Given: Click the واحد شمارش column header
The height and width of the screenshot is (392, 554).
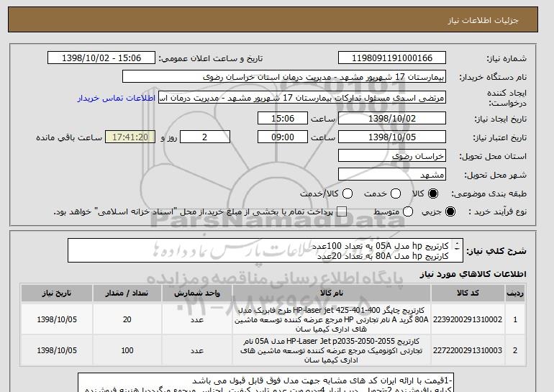Looking at the screenshot, I should (197, 293).
